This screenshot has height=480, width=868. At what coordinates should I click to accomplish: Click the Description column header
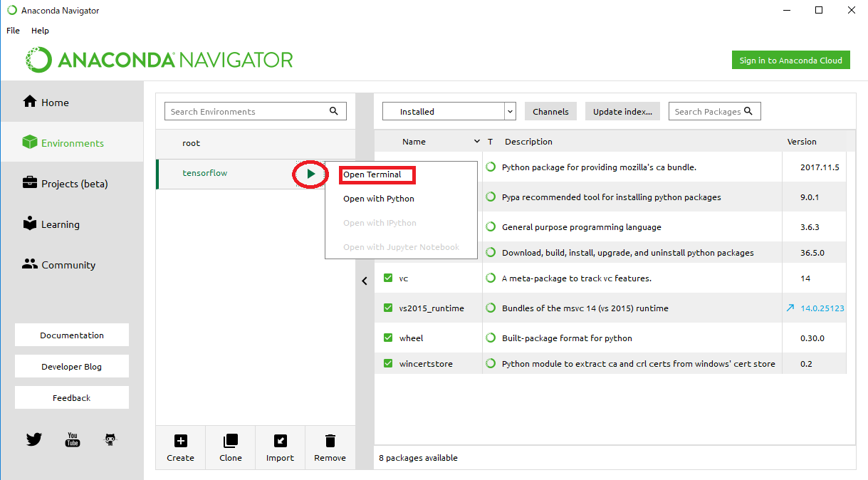tap(528, 142)
